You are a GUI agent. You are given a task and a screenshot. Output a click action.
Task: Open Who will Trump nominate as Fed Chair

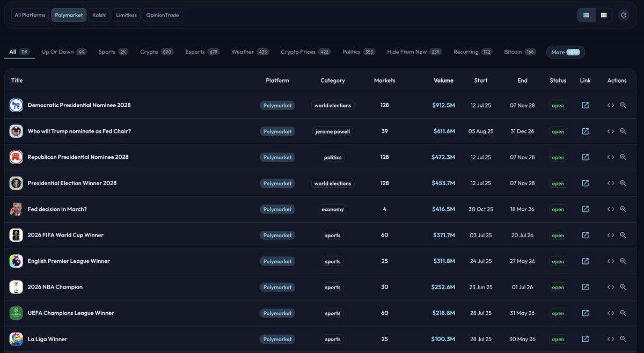coord(79,131)
